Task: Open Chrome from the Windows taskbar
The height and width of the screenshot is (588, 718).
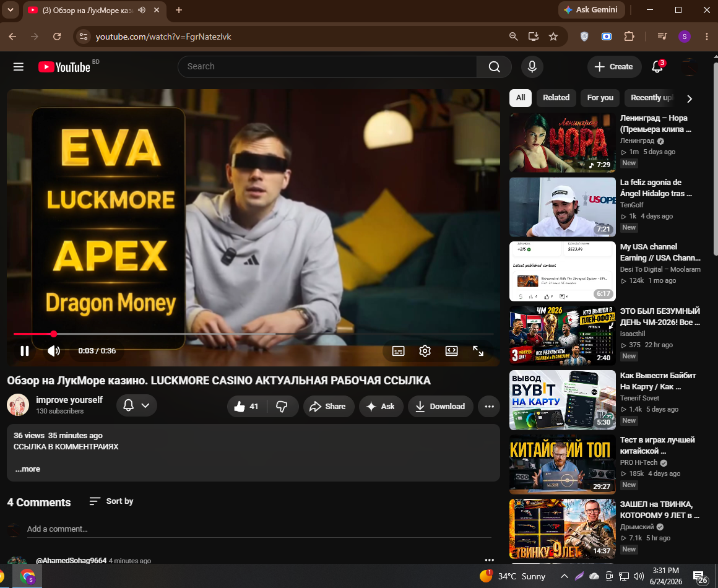Action: tap(27, 576)
